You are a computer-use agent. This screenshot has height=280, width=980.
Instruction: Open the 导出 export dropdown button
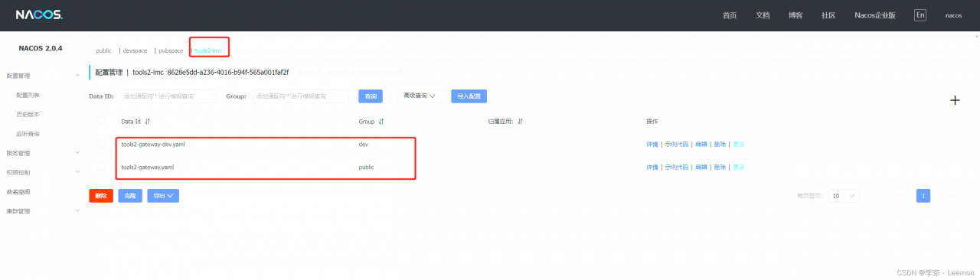coord(163,196)
